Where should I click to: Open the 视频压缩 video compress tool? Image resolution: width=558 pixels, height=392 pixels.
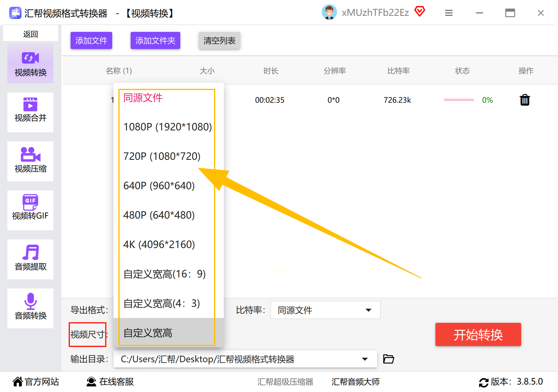pos(30,161)
